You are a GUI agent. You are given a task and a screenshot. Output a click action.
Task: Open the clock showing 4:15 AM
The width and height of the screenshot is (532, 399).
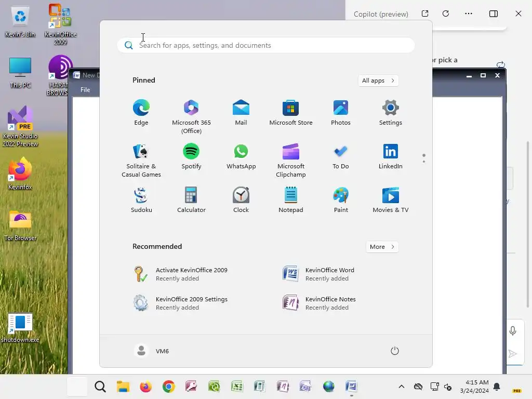pyautogui.click(x=474, y=387)
